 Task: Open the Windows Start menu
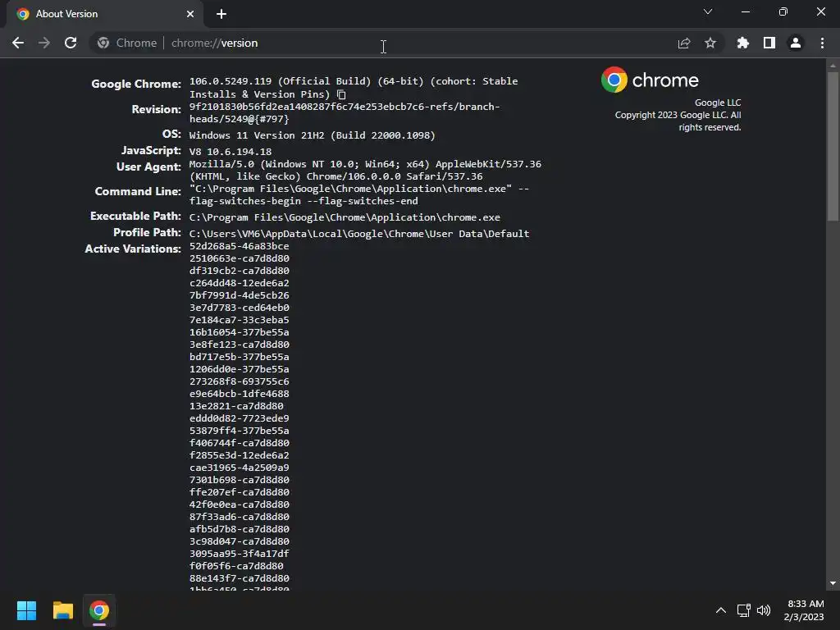[x=26, y=610]
